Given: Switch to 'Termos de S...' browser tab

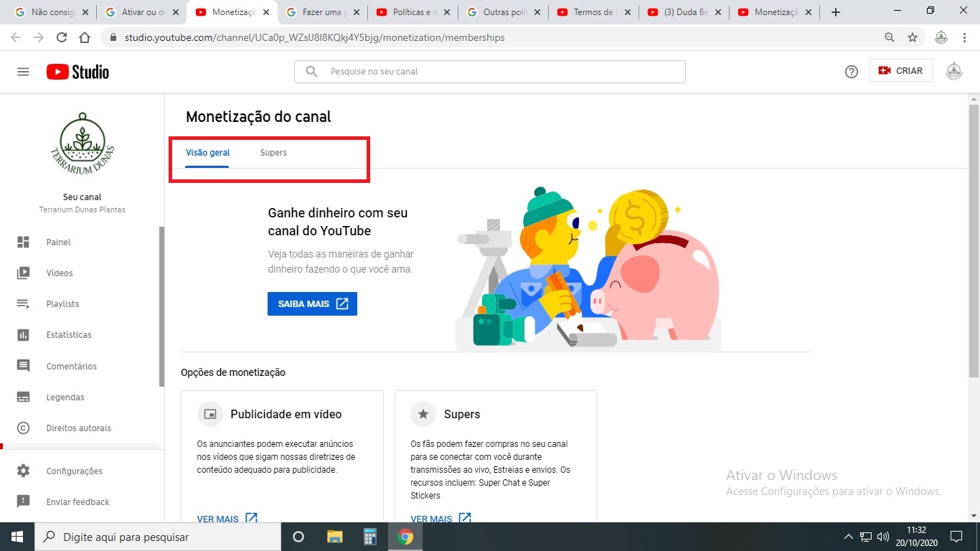Looking at the screenshot, I should (x=593, y=12).
